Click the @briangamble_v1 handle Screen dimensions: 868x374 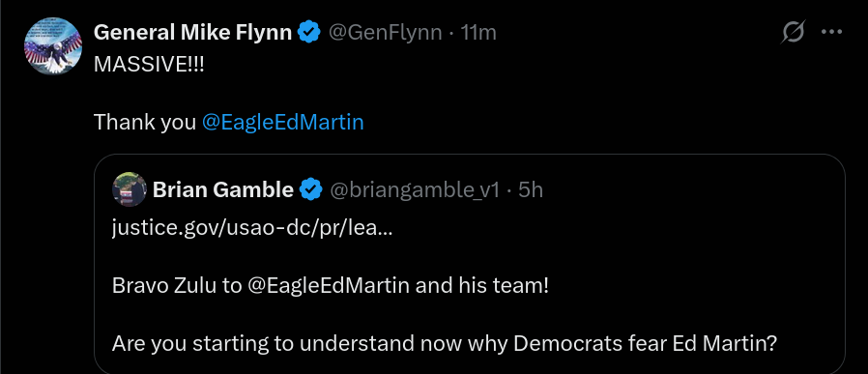coord(415,191)
